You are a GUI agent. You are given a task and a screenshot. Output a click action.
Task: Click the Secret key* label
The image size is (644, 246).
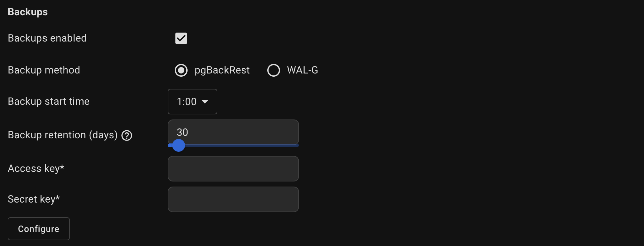click(34, 199)
